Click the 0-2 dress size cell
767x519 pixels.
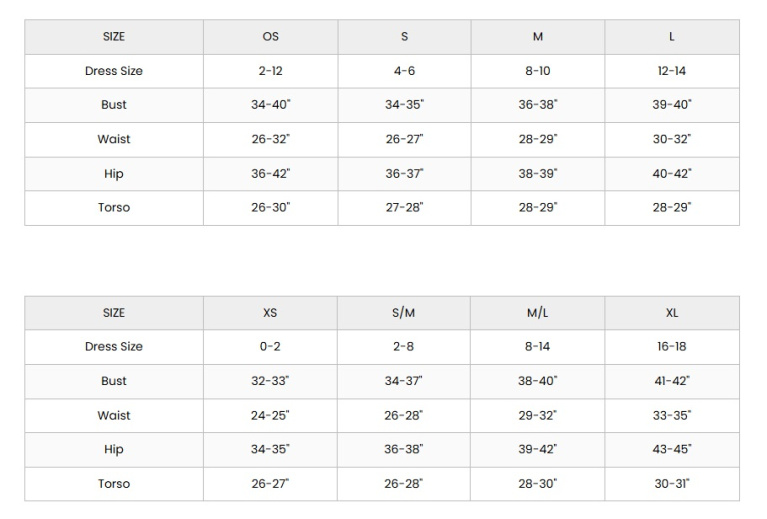[x=270, y=347]
